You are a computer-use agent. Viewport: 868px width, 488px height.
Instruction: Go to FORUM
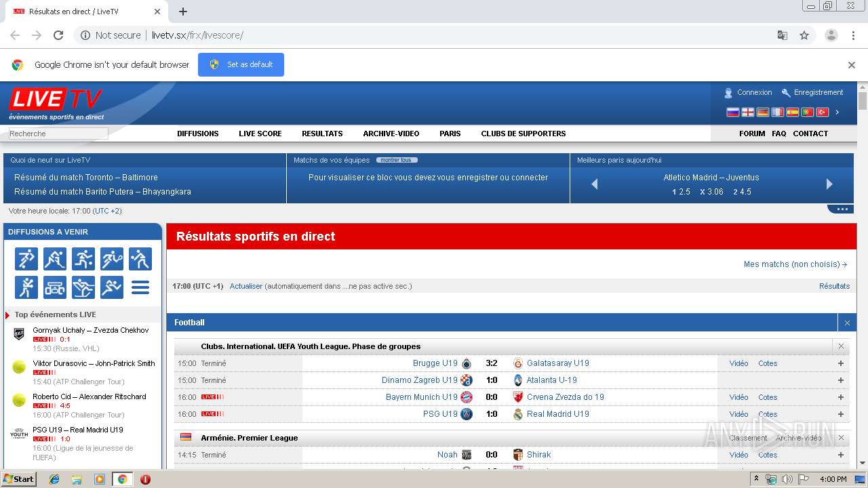[752, 134]
